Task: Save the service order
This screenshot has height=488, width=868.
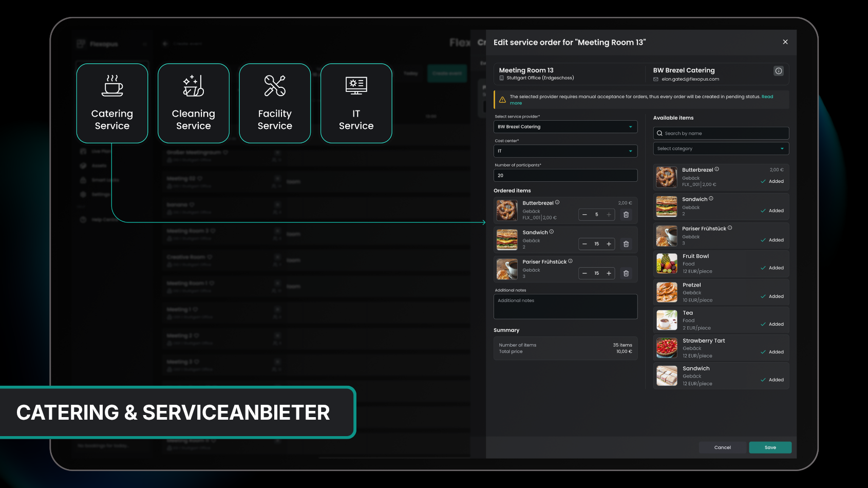Action: (770, 447)
